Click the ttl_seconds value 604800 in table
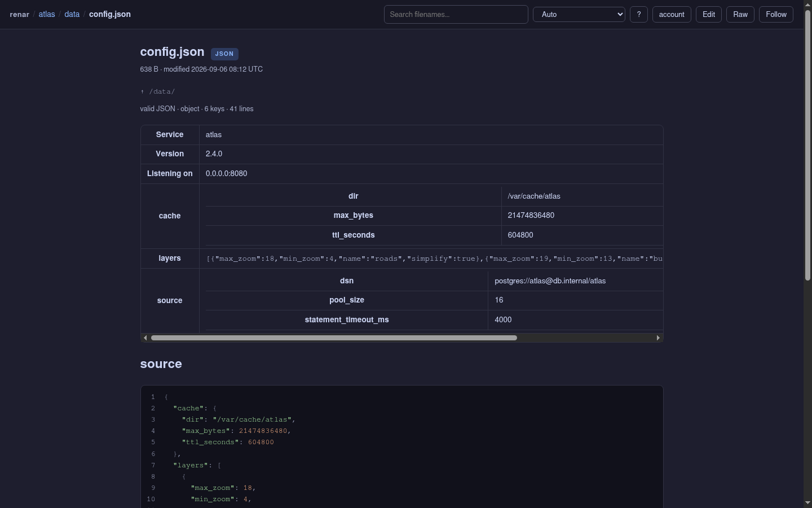Viewport: 812px width, 508px height. 520,235
